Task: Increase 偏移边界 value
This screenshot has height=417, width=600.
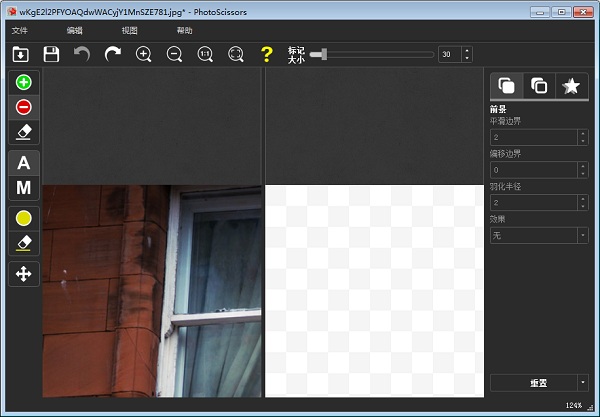Action: coord(583,166)
